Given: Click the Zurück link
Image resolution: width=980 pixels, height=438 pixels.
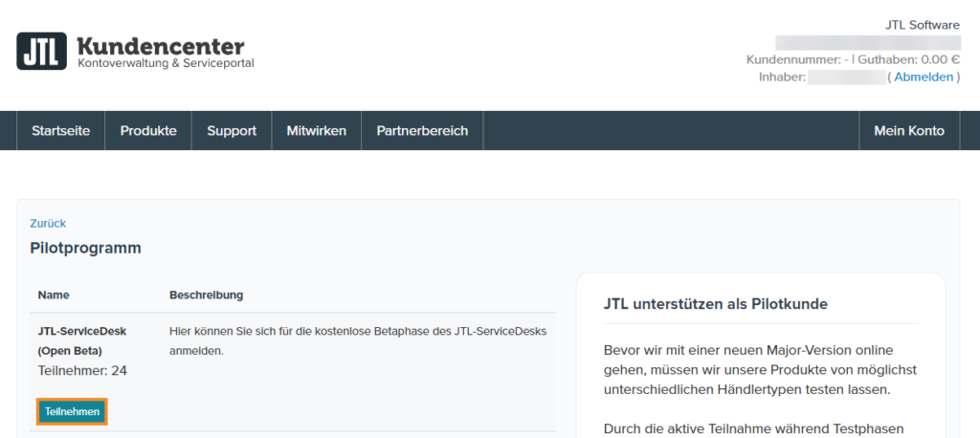Looking at the screenshot, I should (x=48, y=223).
